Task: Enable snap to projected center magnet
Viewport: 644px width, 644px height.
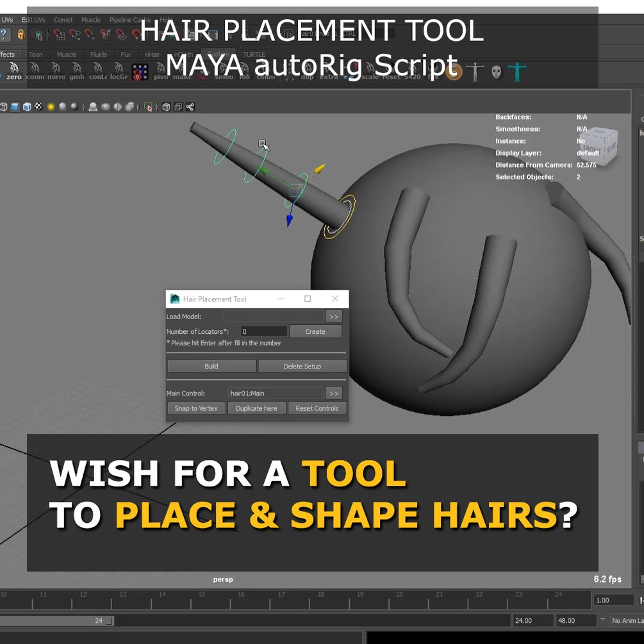Action: (105, 35)
